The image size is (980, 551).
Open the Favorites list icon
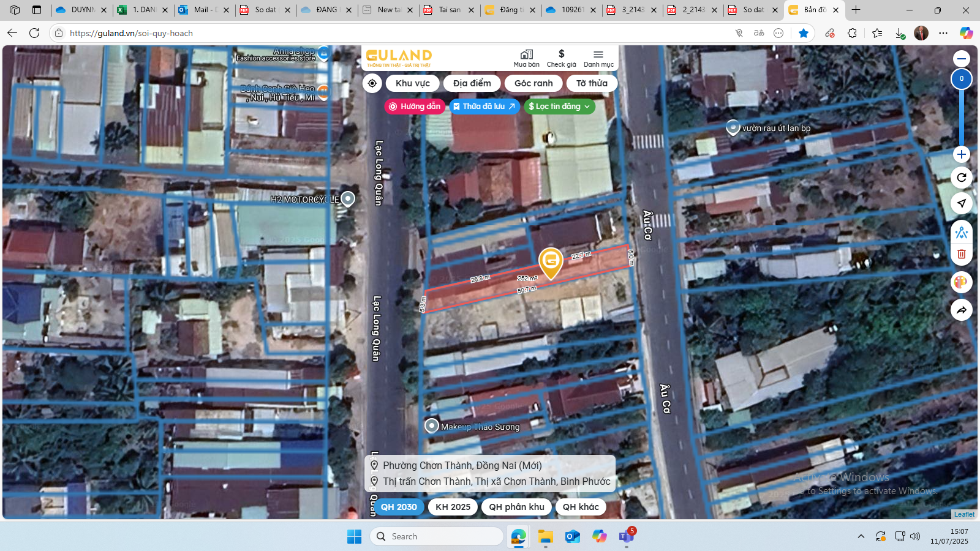[x=877, y=33]
